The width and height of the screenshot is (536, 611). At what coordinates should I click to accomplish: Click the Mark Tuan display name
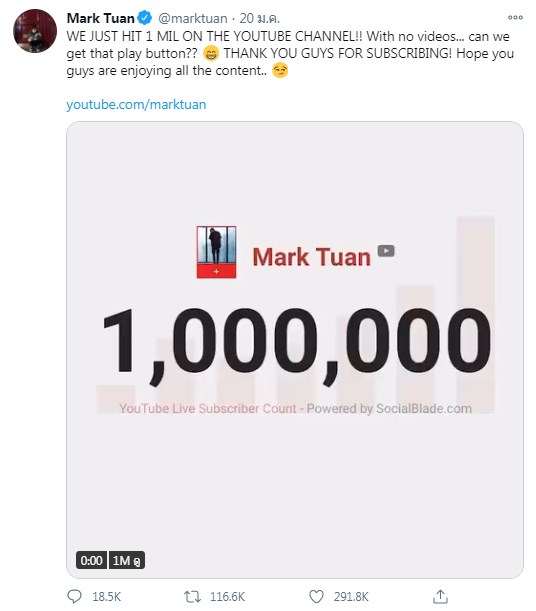point(100,18)
